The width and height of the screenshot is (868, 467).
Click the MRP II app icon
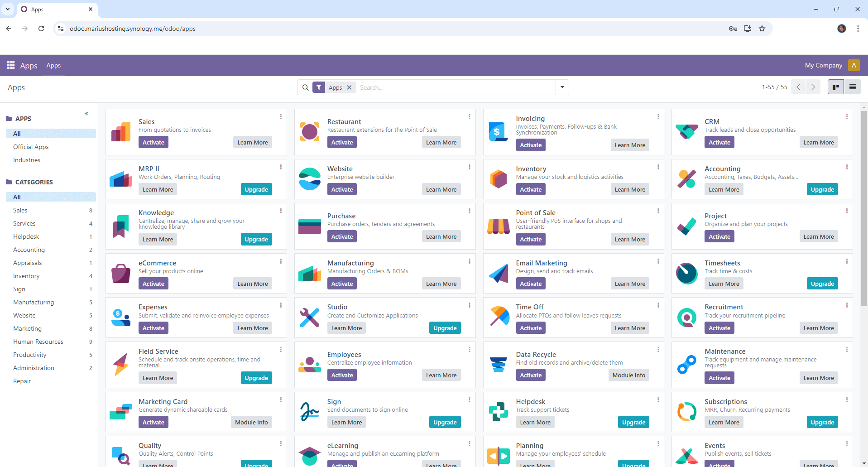pos(121,179)
